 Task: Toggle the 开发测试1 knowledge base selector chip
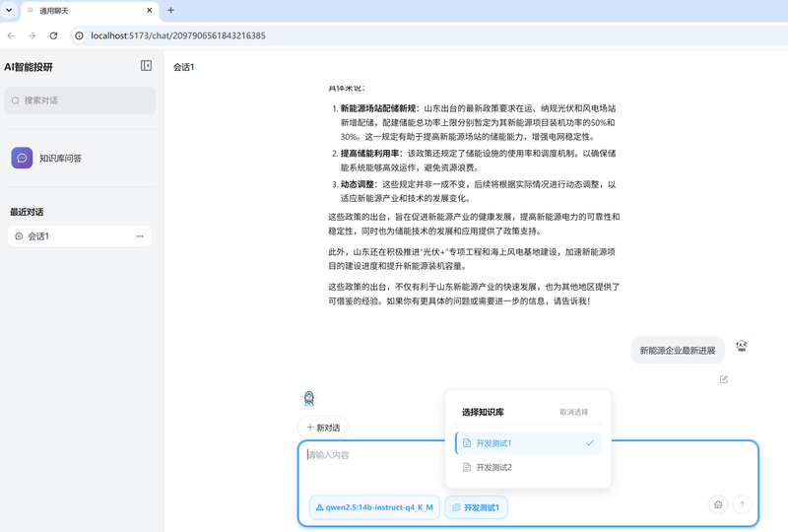pyautogui.click(x=476, y=507)
